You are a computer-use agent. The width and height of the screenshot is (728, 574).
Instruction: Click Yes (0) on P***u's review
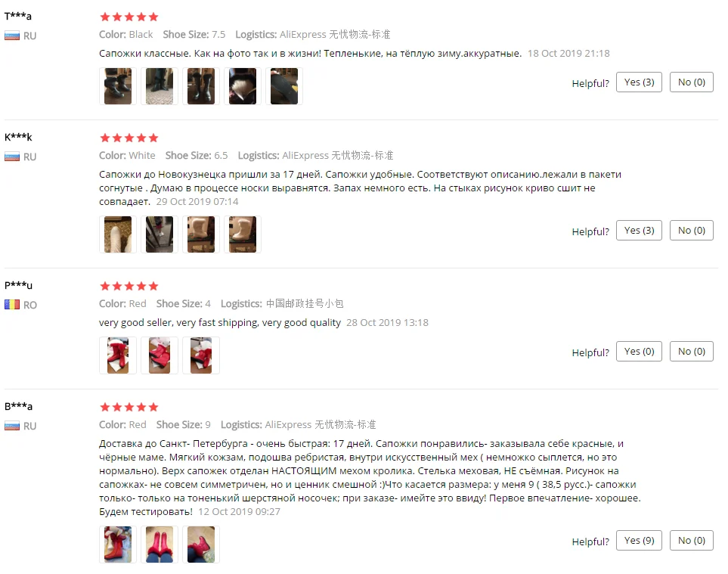[639, 352]
